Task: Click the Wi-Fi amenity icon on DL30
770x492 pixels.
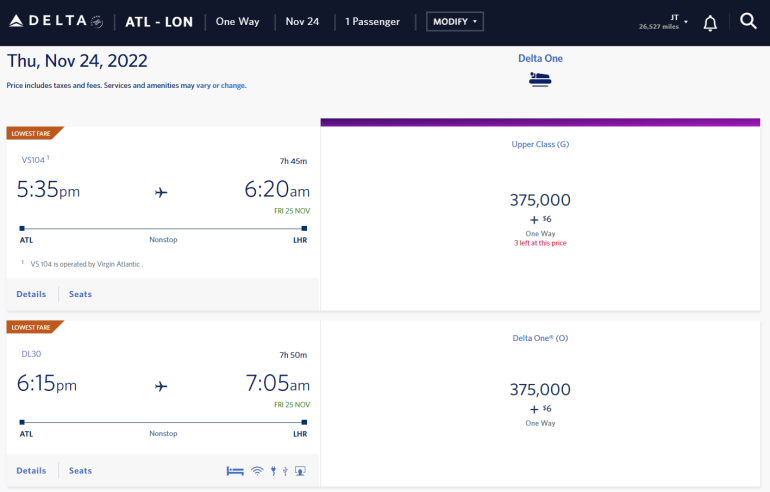Action: [257, 470]
